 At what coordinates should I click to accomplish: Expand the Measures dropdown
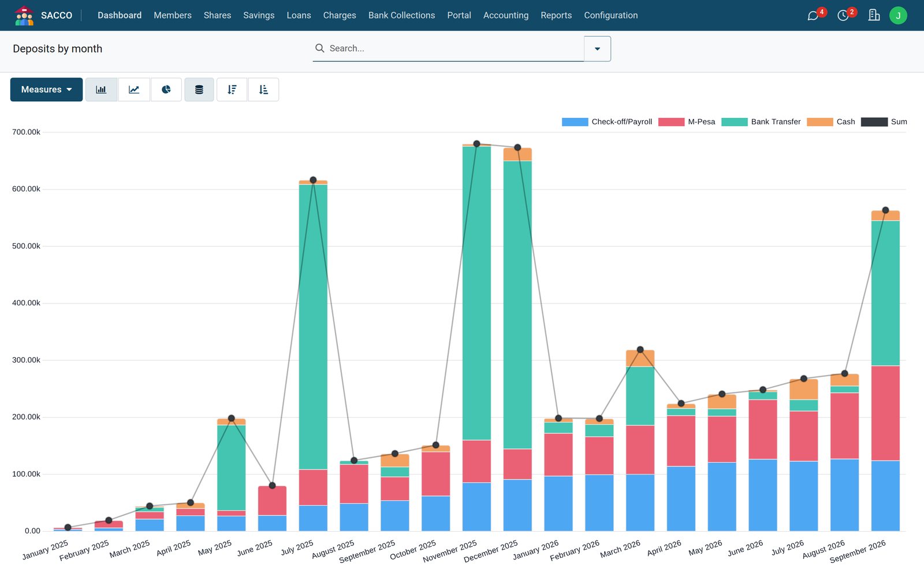(46, 90)
